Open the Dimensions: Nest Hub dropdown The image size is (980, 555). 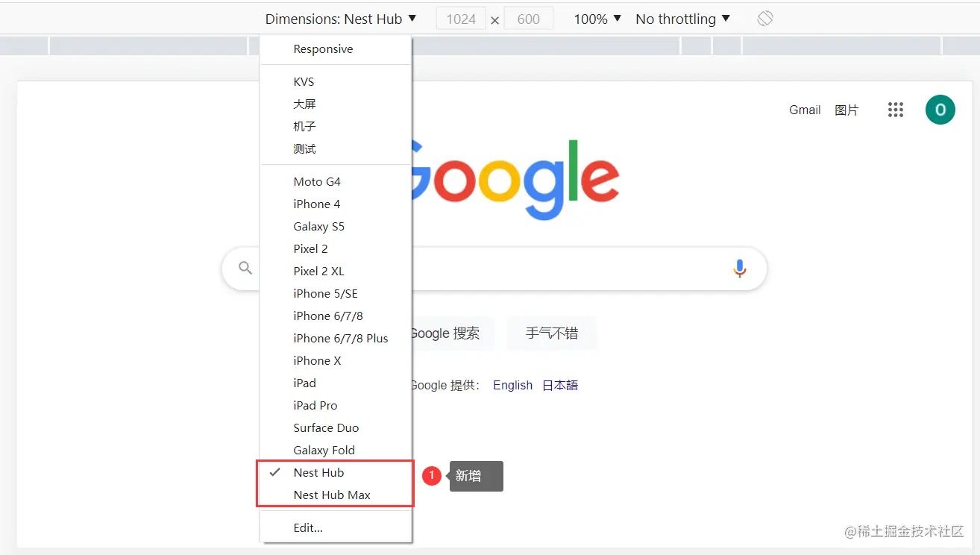click(341, 19)
